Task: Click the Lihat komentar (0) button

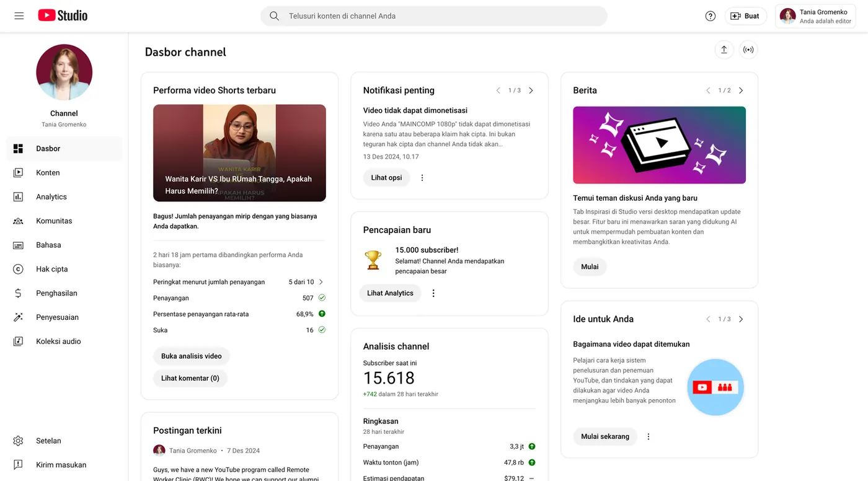Action: tap(190, 378)
